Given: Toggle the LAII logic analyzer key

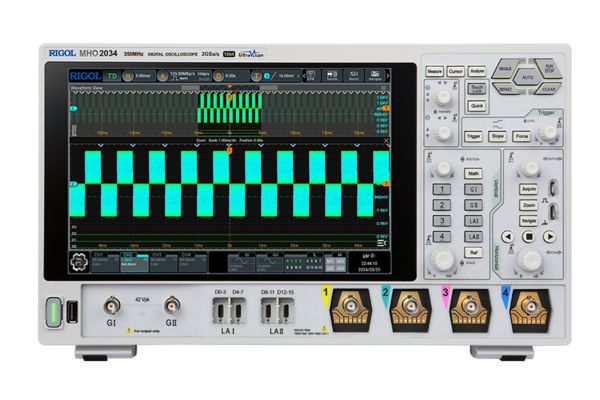Looking at the screenshot, I should pos(473,237).
